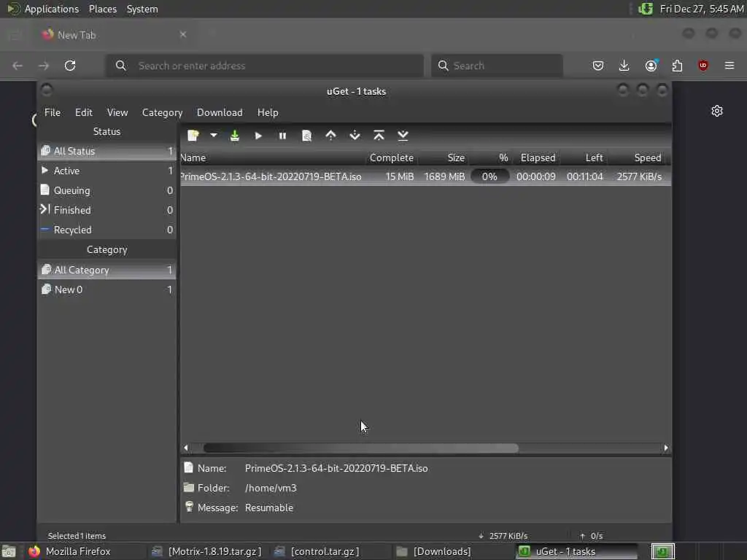Viewport: 747px width, 560px height.
Task: Select the Active status filter
Action: click(x=107, y=171)
